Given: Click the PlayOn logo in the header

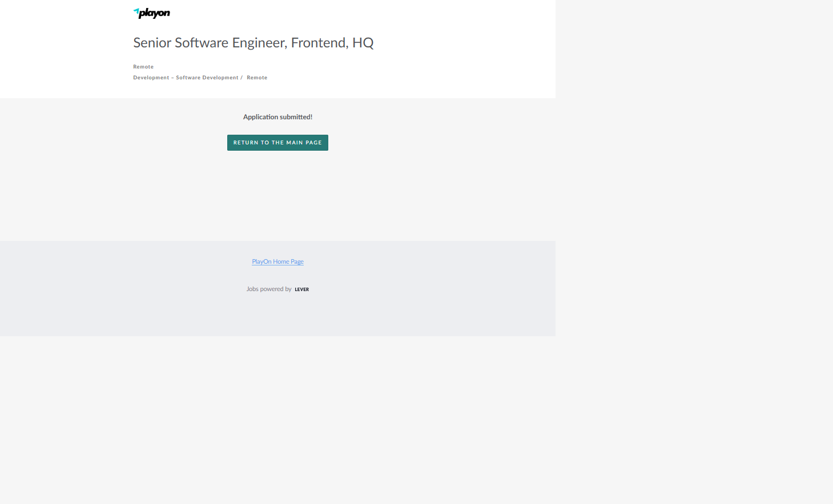Looking at the screenshot, I should [151, 13].
